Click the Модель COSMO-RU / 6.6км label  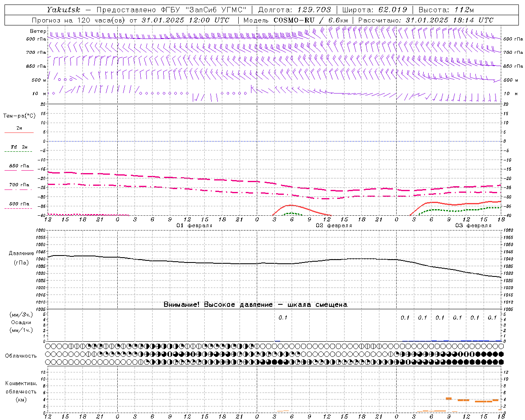coord(296,20)
